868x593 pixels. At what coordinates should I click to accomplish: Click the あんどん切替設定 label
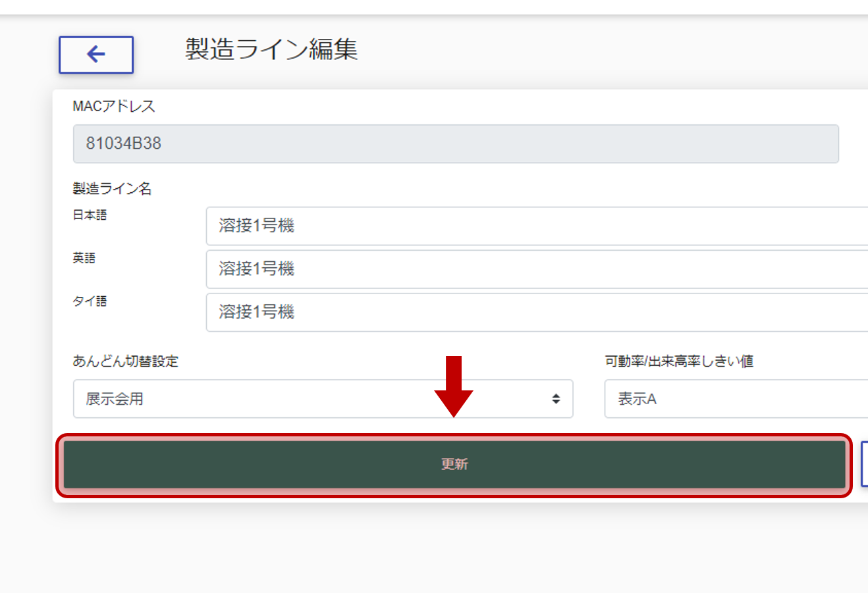pos(126,361)
